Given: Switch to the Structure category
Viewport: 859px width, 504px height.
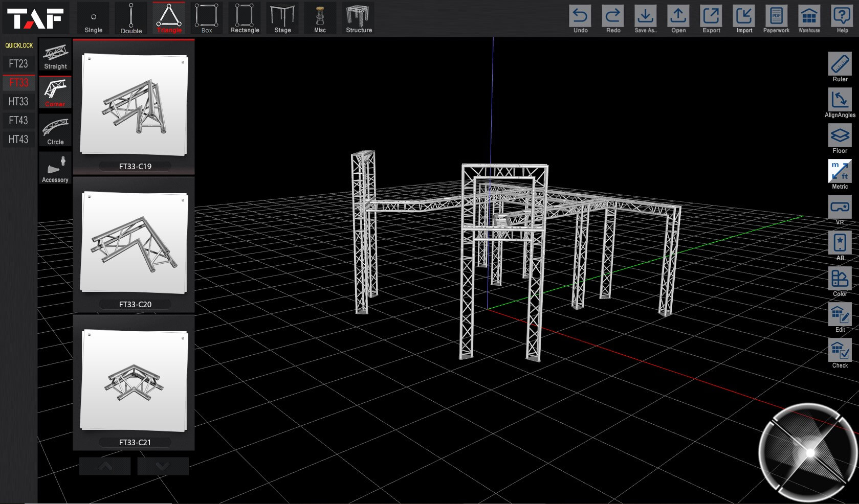Looking at the screenshot, I should click(x=359, y=18).
